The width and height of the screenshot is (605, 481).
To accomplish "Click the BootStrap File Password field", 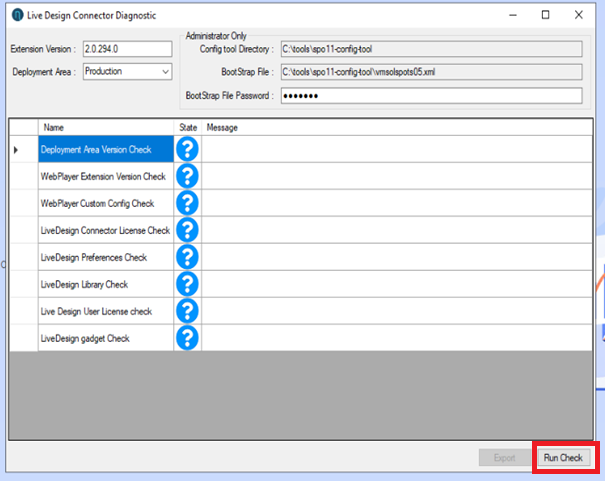I will click(431, 96).
